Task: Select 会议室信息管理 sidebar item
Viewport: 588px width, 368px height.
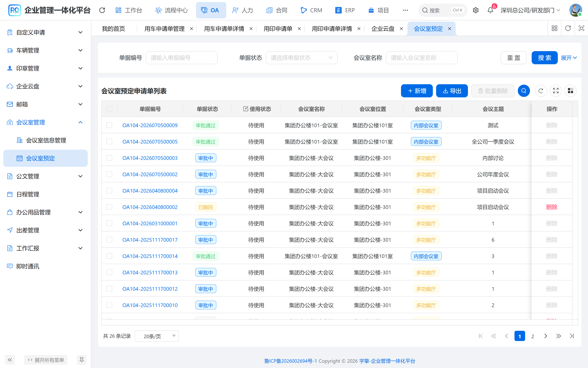Action: point(46,140)
